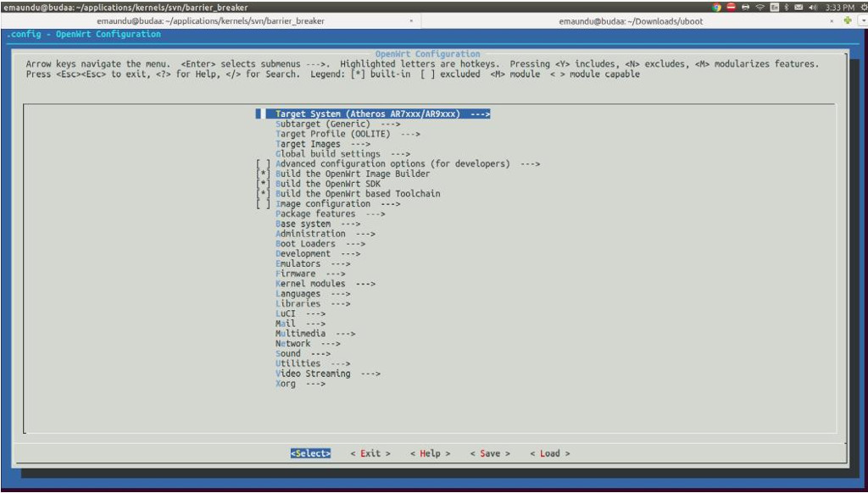Open the mail envelope indicator

tap(798, 7)
